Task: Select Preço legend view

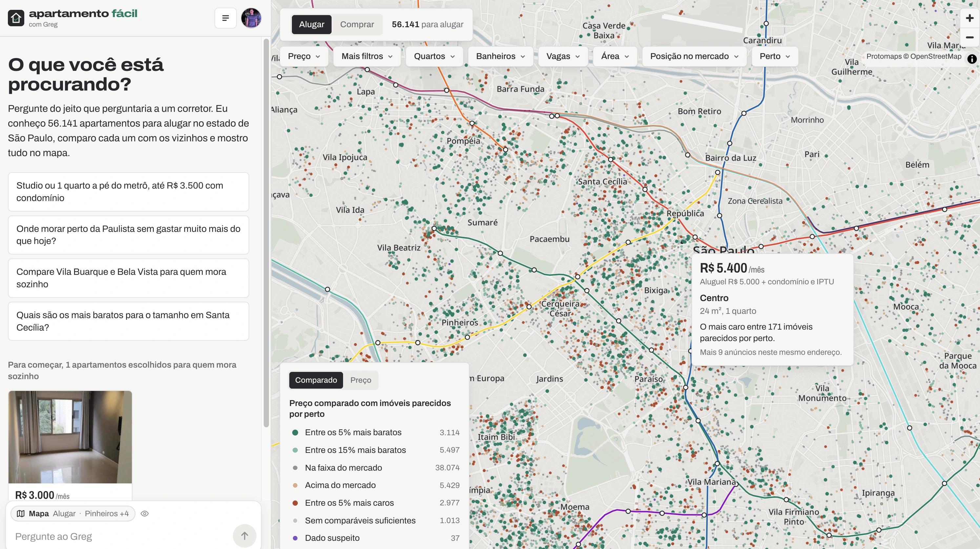Action: [x=360, y=380]
